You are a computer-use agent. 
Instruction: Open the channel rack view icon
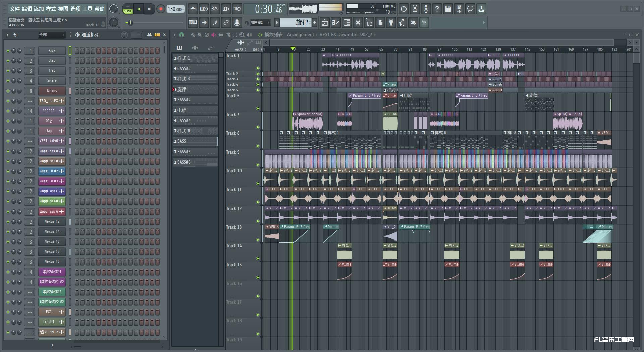pyautogui.click(x=347, y=23)
